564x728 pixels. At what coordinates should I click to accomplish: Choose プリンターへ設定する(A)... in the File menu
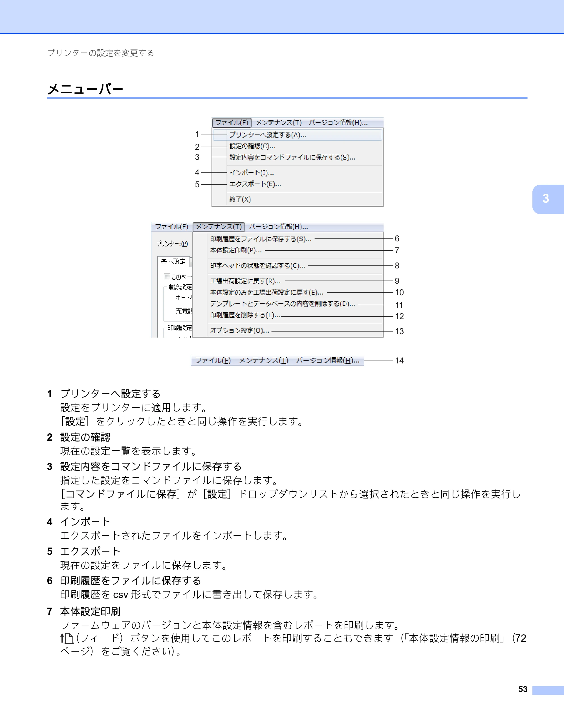tap(297, 135)
